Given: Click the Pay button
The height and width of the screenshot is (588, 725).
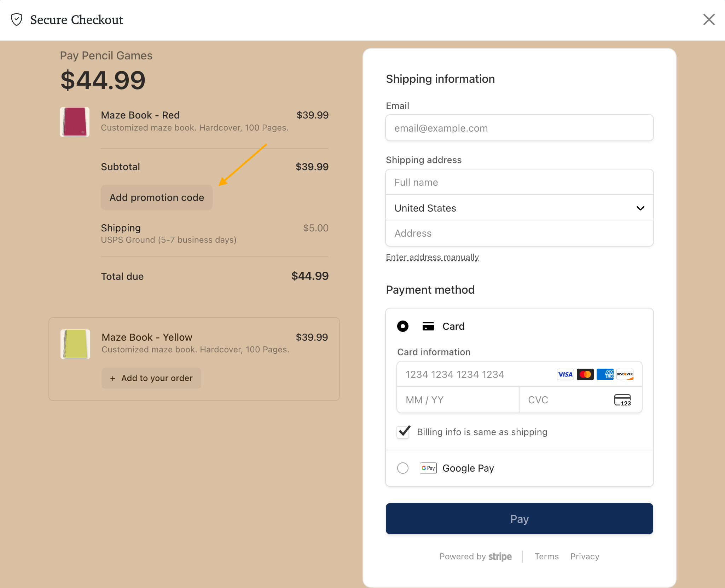Looking at the screenshot, I should tap(519, 519).
